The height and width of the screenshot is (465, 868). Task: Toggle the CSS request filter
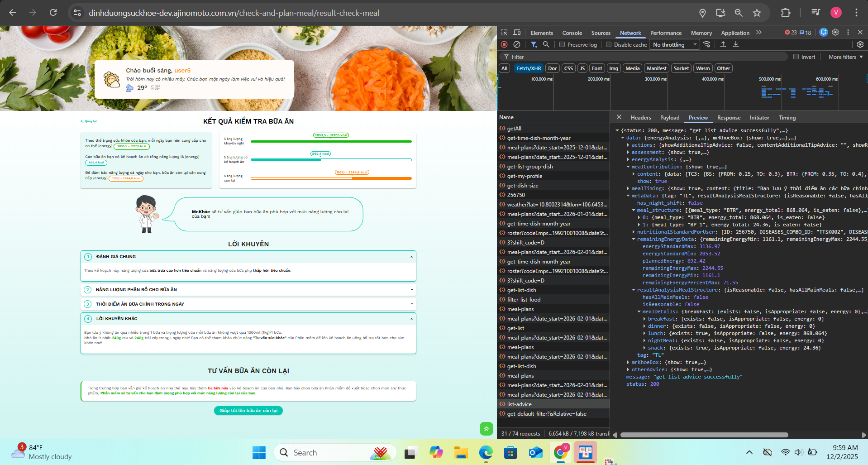(568, 68)
